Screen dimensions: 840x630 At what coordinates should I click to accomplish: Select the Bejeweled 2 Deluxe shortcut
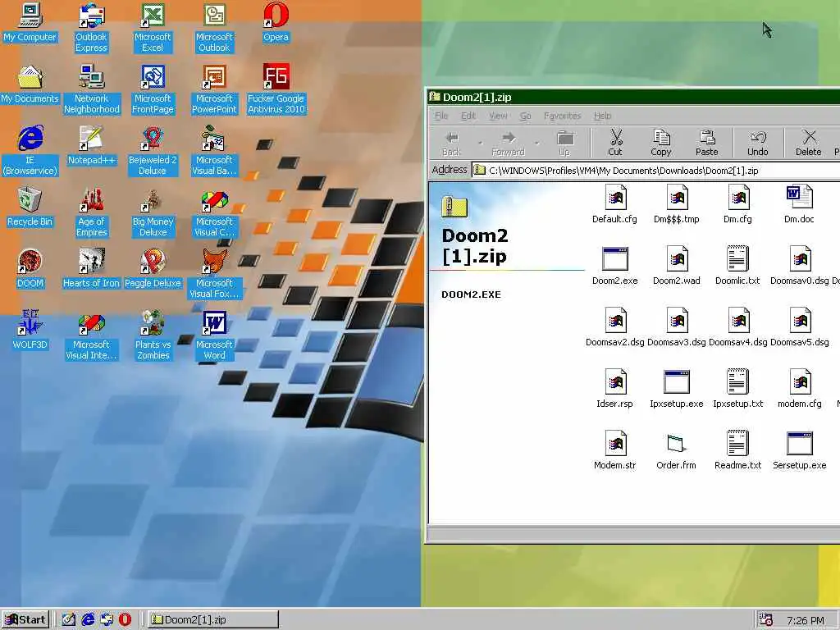[x=153, y=151]
